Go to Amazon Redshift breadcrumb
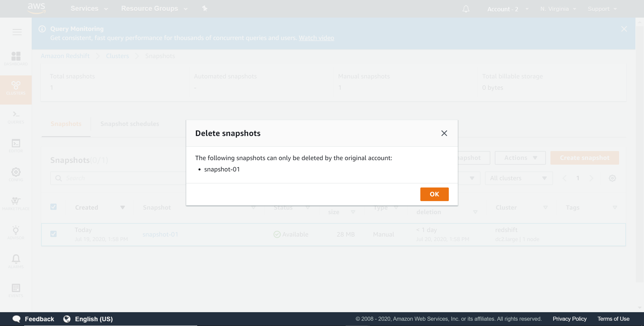 (x=65, y=56)
